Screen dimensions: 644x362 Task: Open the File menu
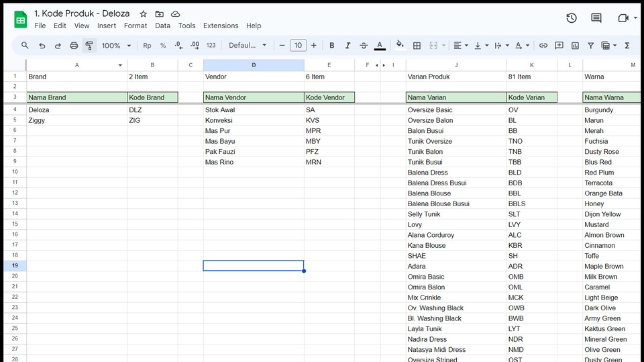[x=40, y=26]
